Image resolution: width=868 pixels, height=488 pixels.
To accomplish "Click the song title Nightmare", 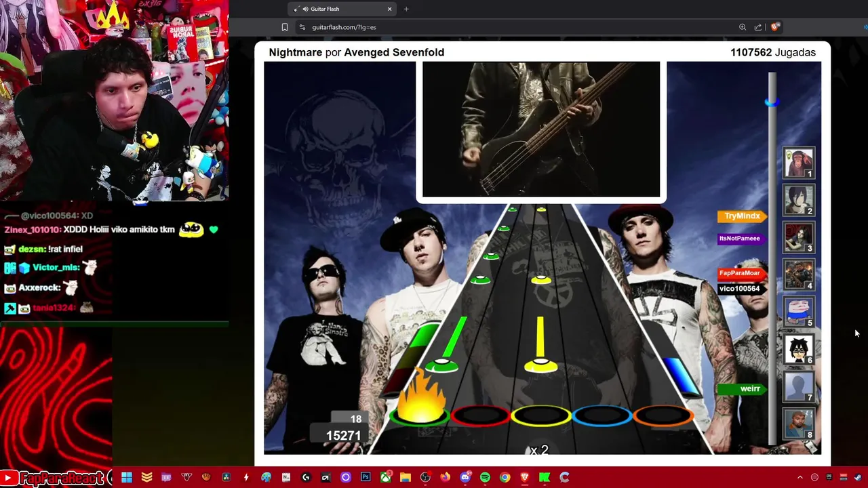I will coord(296,52).
